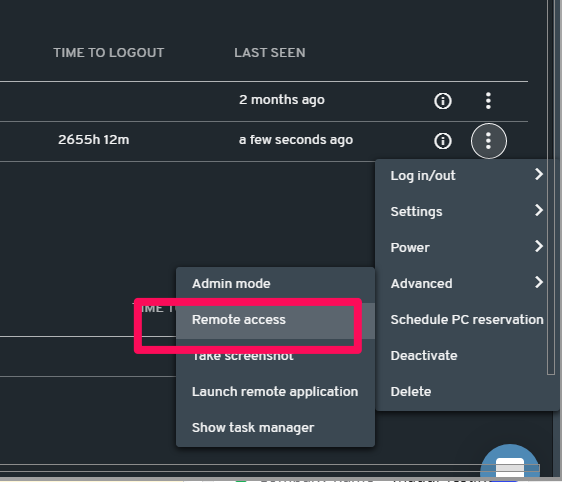Select Remote access option

point(275,319)
